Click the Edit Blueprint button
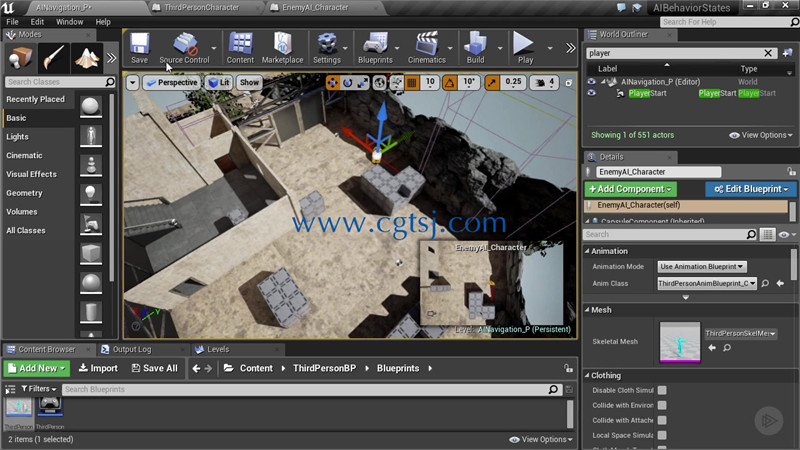 click(x=751, y=189)
